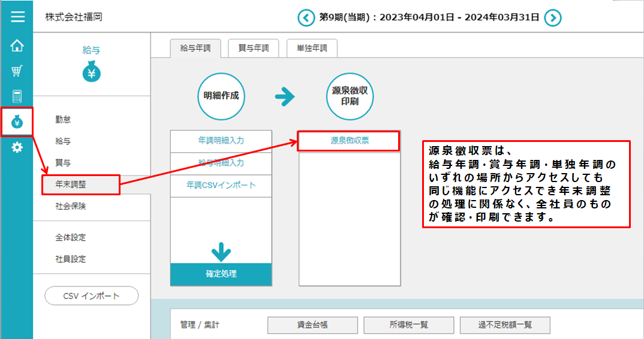Select 勤怠 from the left menu

63,120
